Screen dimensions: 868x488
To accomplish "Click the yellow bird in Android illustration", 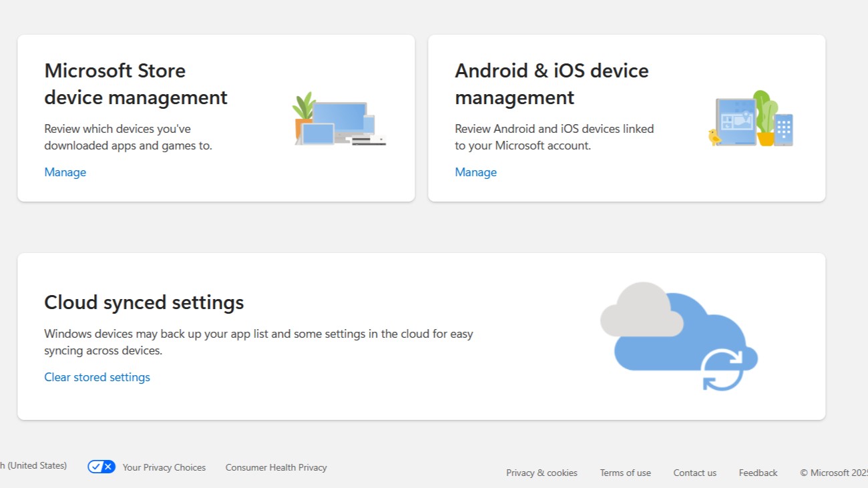I will (714, 137).
